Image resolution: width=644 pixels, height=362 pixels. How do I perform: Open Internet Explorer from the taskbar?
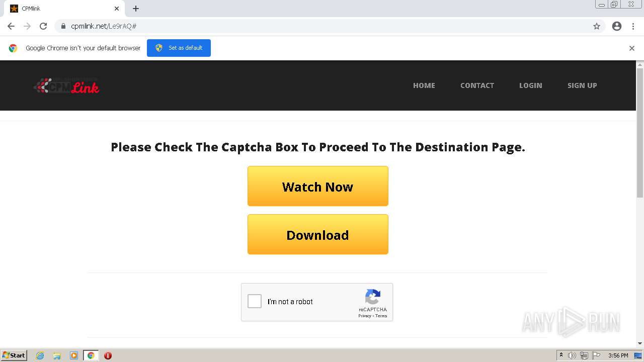40,355
